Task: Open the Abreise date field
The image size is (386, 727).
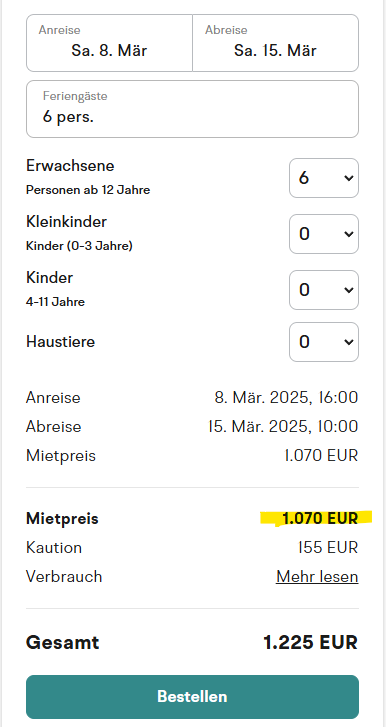Action: pos(275,43)
